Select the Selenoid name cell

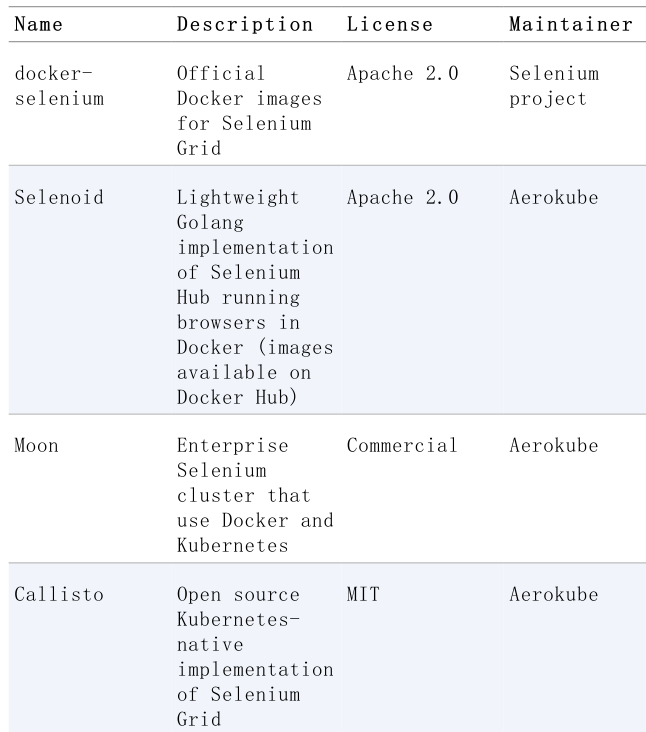coord(59,197)
